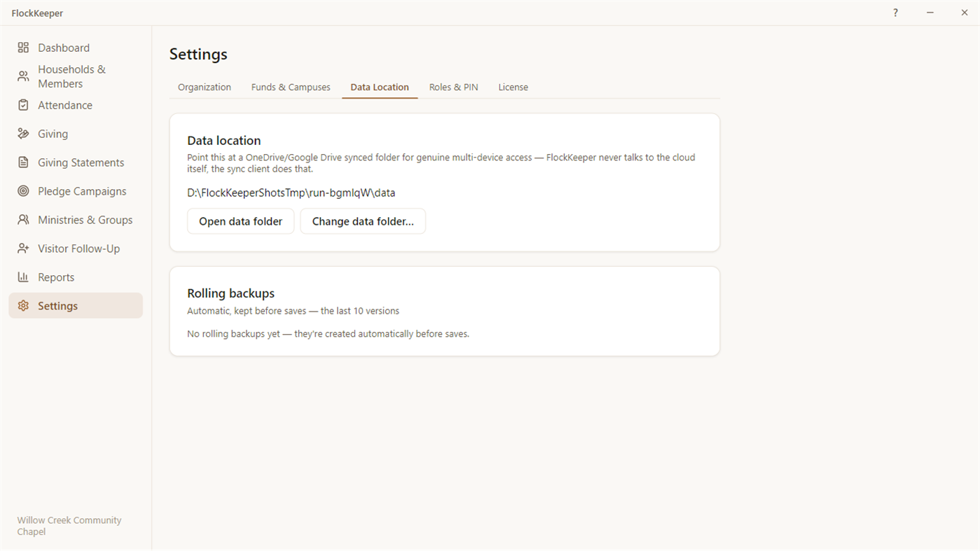Click the Giving hand-heart icon
This screenshot has height=551, width=980.
pyautogui.click(x=23, y=134)
